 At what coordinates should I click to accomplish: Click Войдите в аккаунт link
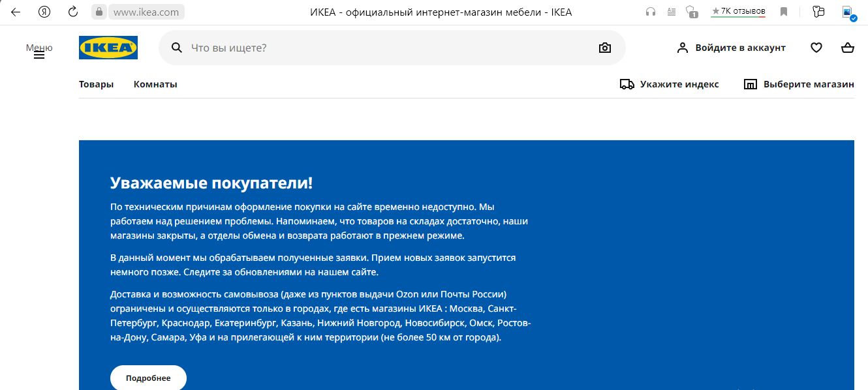point(731,48)
